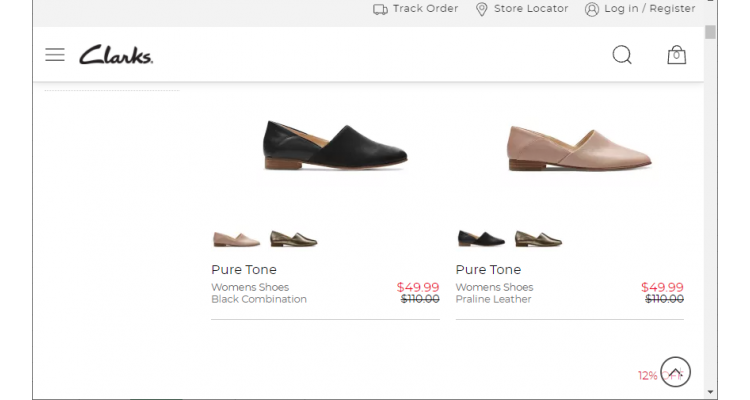The height and width of the screenshot is (400, 750).
Task: Click the user account avatar icon
Action: (592, 9)
